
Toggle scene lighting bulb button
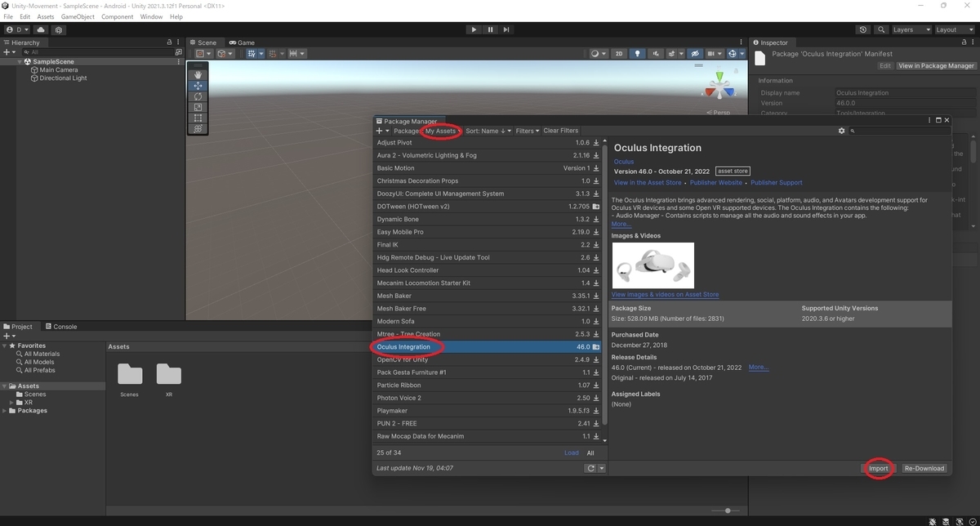(637, 54)
